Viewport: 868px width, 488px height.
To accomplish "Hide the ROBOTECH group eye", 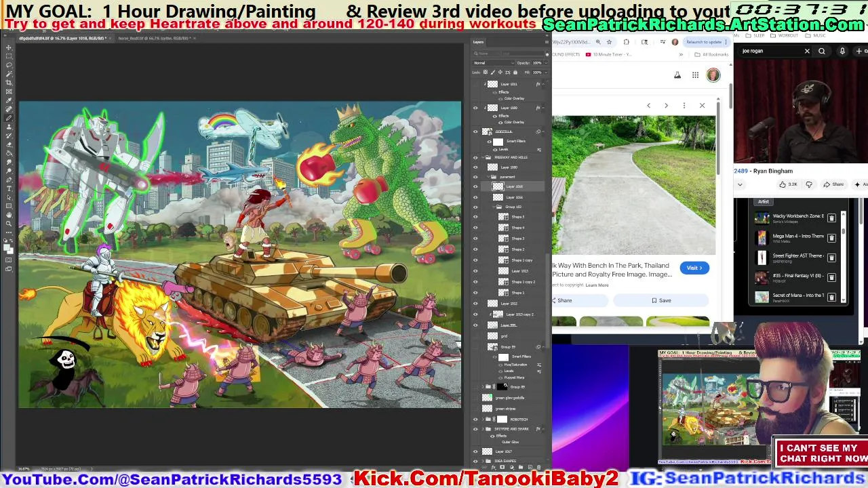I will 475,420.
